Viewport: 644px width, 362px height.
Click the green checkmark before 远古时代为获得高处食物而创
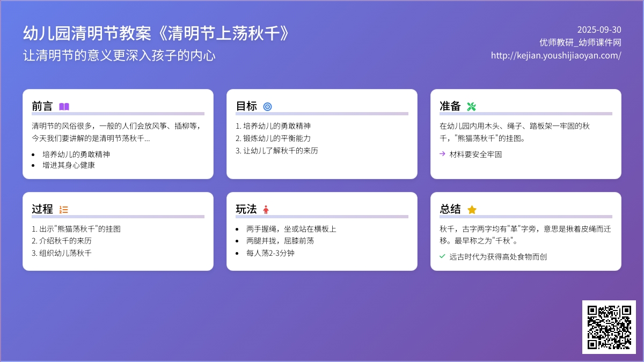(442, 257)
